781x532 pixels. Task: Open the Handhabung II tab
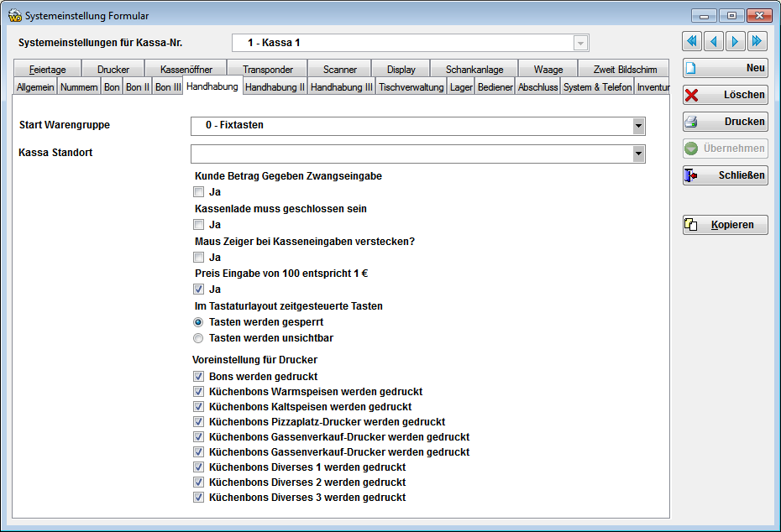point(275,87)
